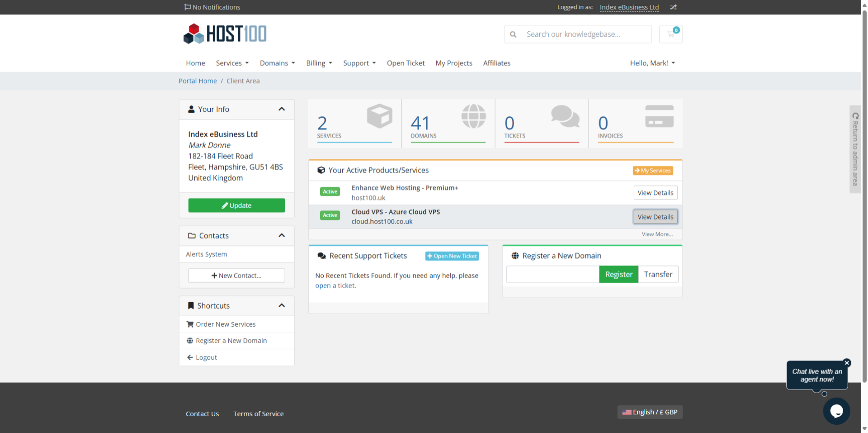
Task: Click the green Update button
Action: 236,205
